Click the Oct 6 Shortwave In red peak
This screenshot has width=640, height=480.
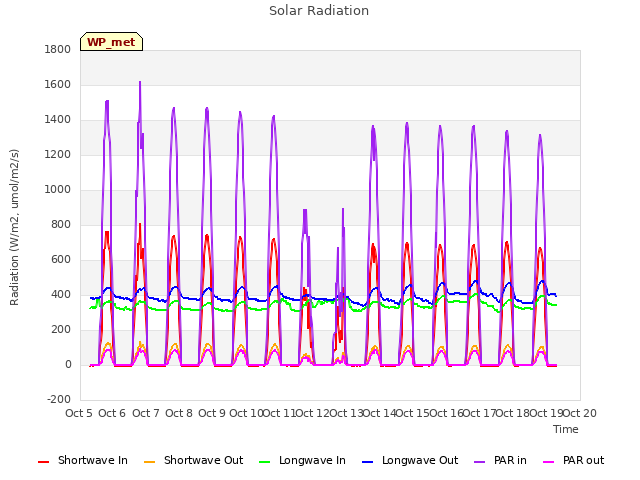pyautogui.click(x=107, y=233)
